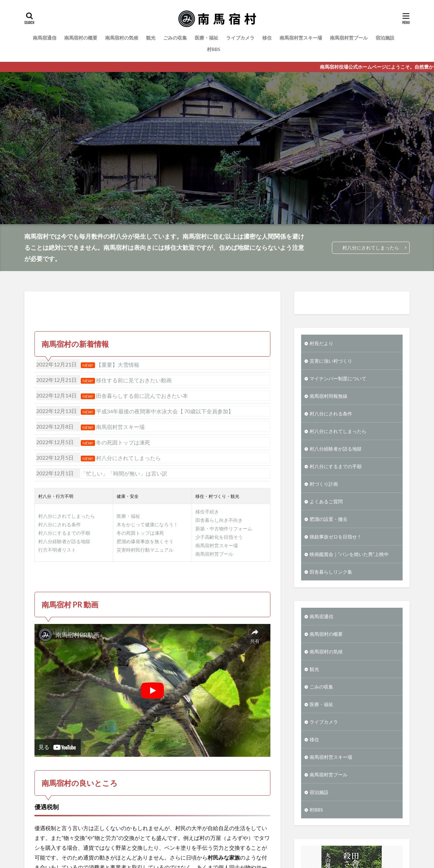The height and width of the screenshot is (868, 434).
Task: Open 災害に強い村づくり in sidebar
Action: [352, 361]
